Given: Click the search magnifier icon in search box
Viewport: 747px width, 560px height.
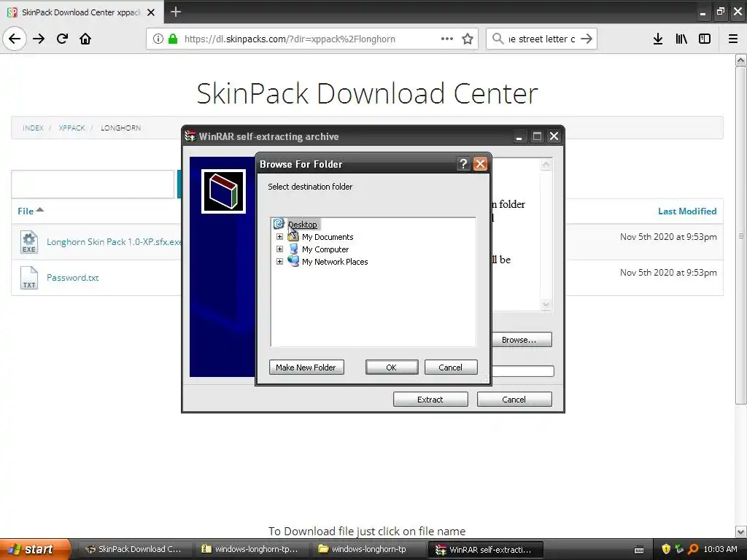Looking at the screenshot, I should coord(498,39).
